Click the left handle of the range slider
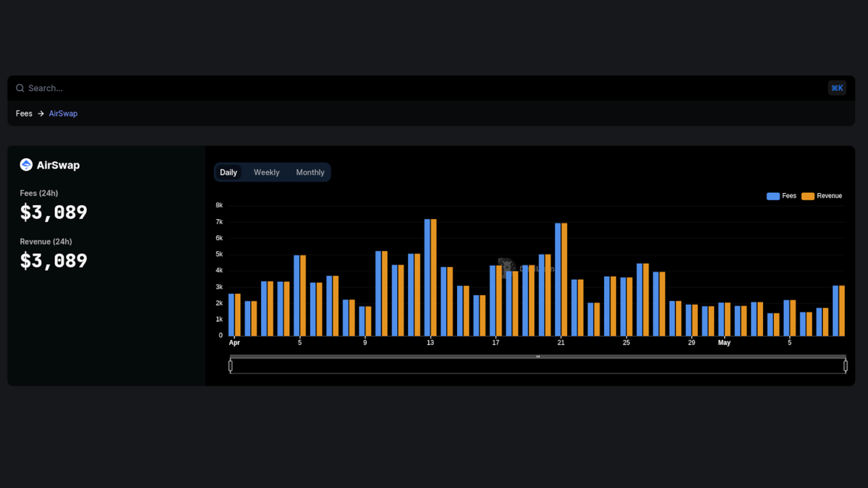 coord(231,366)
